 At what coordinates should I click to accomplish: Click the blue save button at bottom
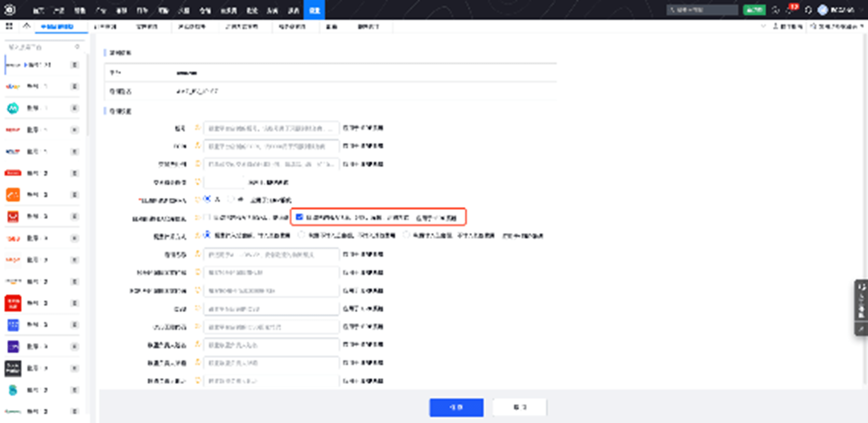coord(456,407)
